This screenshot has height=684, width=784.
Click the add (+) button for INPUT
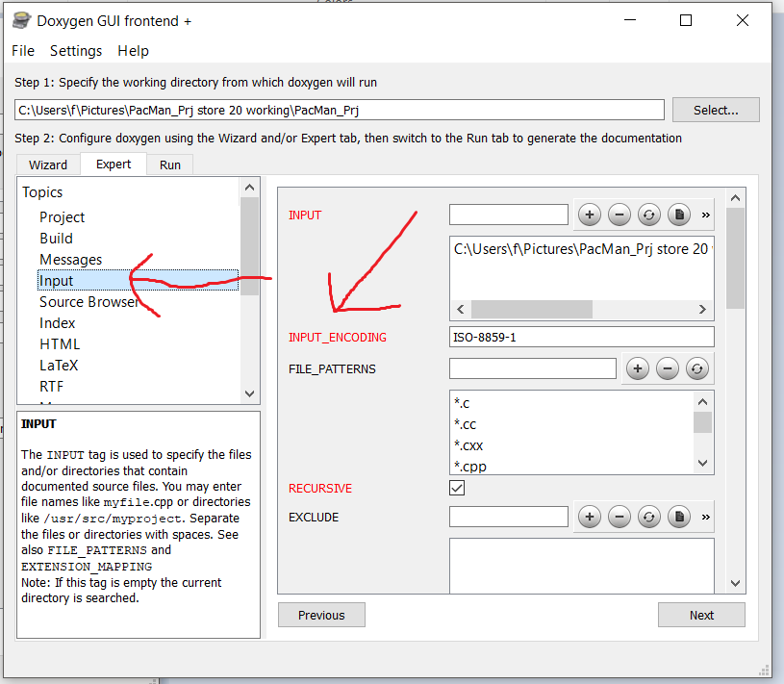click(590, 215)
